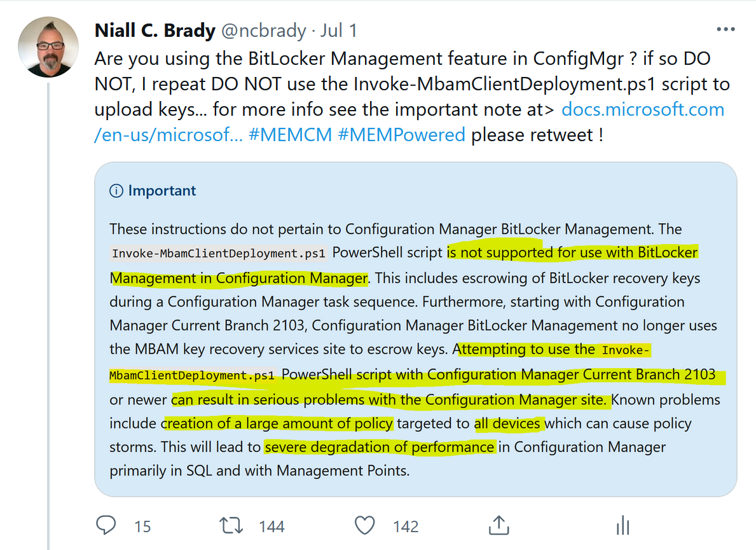Click the #MEMPowered hashtag
The height and width of the screenshot is (550, 756).
(x=402, y=135)
